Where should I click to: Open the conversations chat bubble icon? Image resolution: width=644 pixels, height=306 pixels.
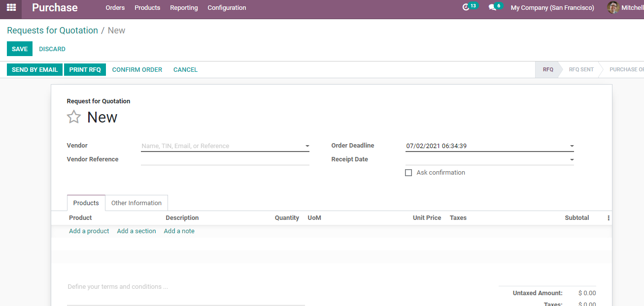(x=492, y=7)
